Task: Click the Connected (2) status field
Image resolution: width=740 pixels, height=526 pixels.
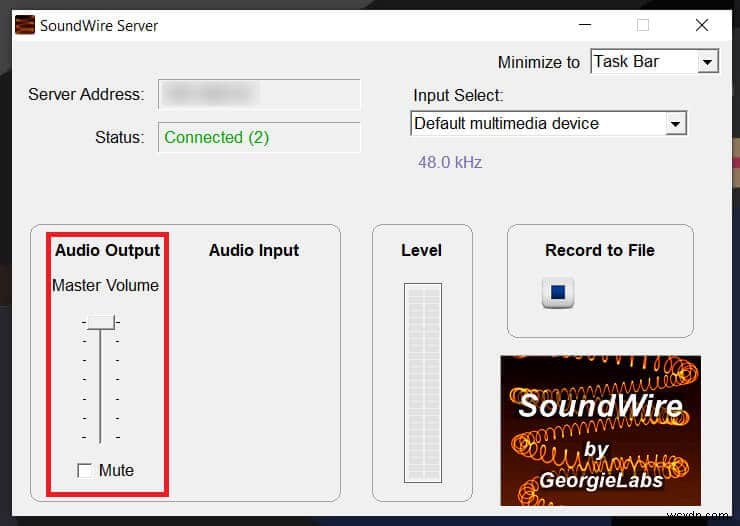Action: [x=259, y=137]
